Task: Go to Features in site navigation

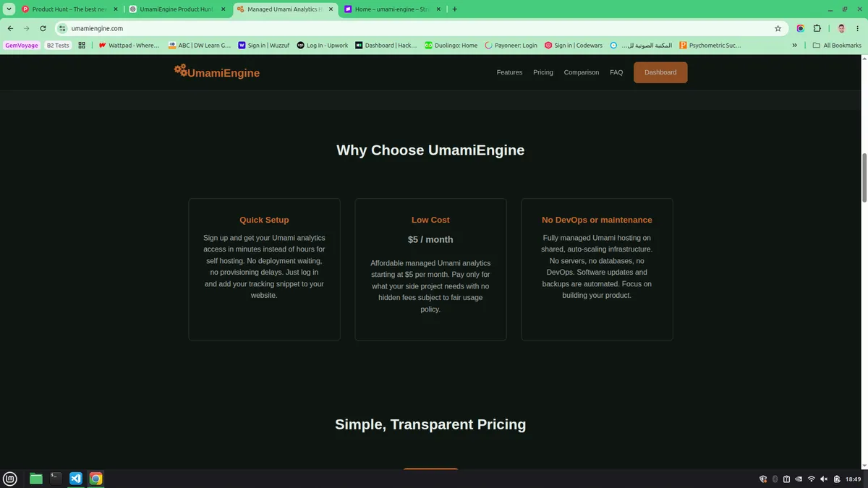Action: (x=509, y=72)
